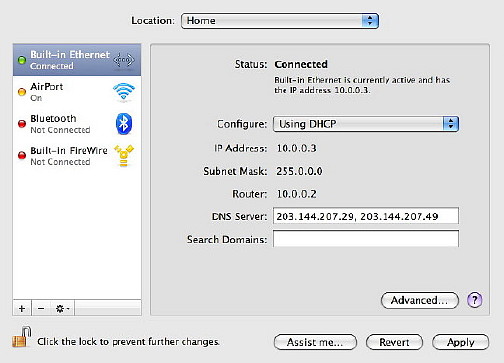Image resolution: width=504 pixels, height=363 pixels.
Task: Remove selected service with minus button
Action: pyautogui.click(x=41, y=308)
